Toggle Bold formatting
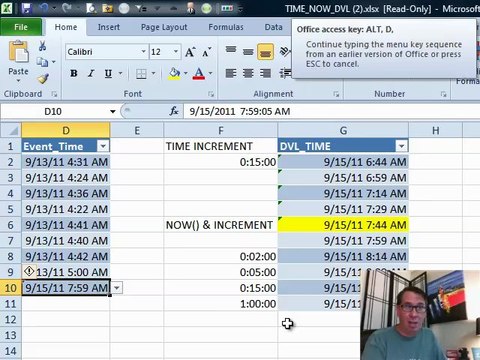480x360 pixels. coord(74,73)
